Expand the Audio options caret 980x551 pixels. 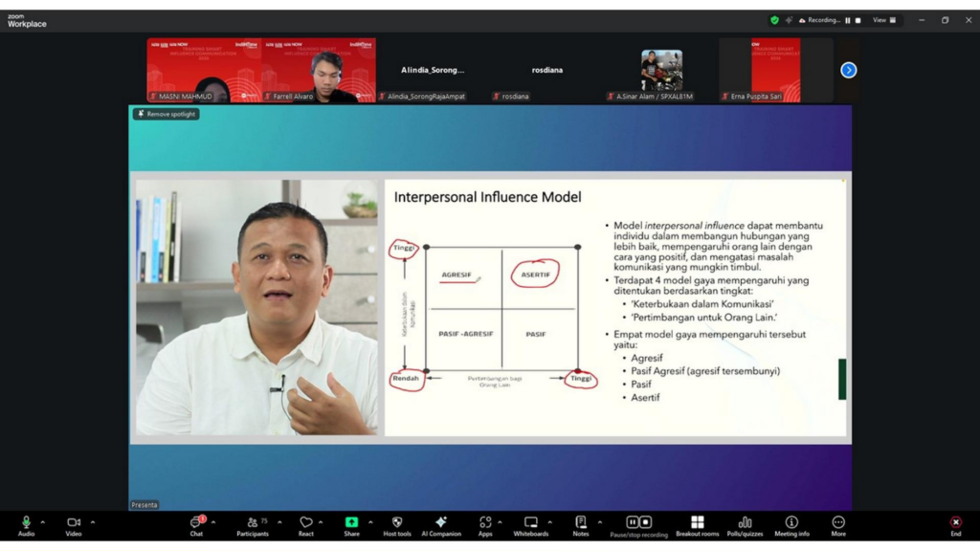pos(43,522)
